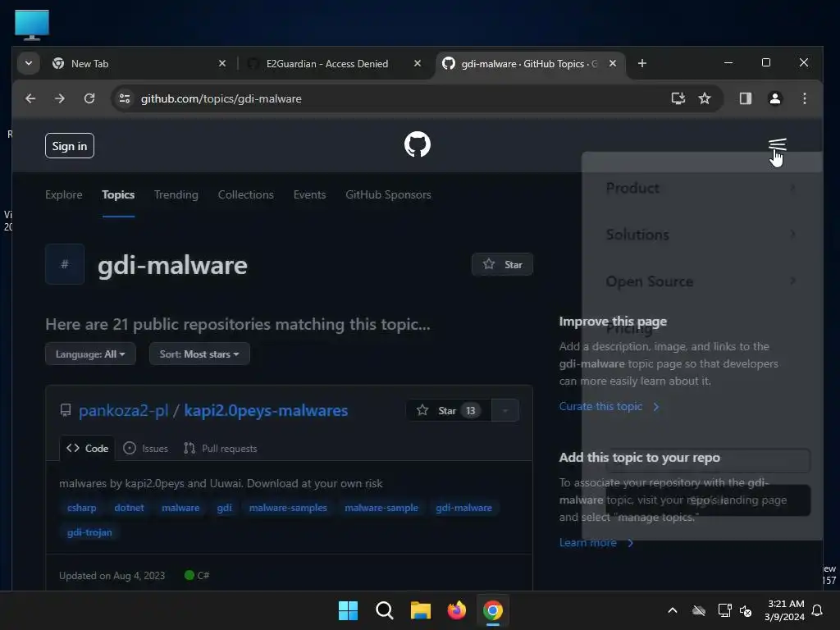Open the Events navigation link
Viewport: 840px width, 630px height.
click(x=309, y=194)
